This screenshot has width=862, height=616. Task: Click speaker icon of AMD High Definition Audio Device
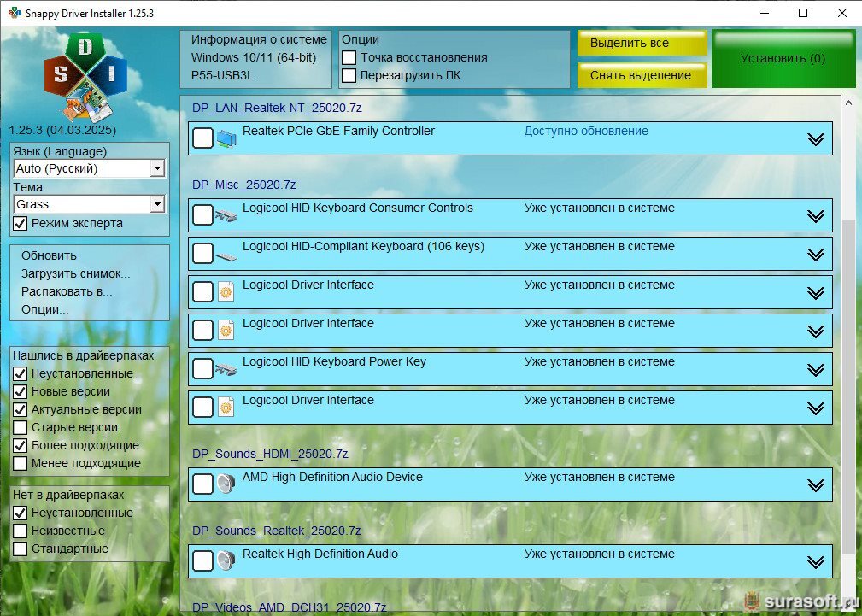(x=226, y=484)
